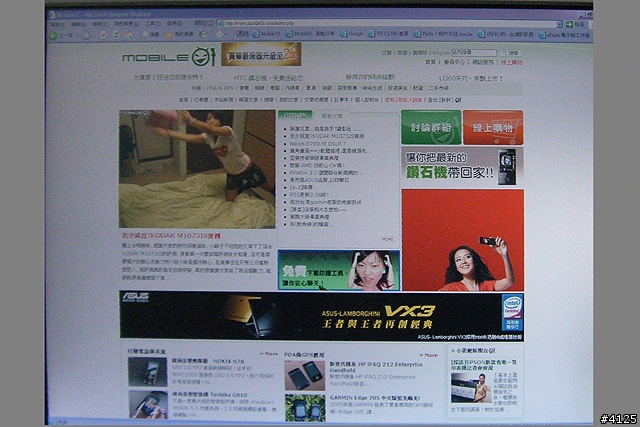
Task: Open the 鑽石機 phone banner
Action: pyautogui.click(x=462, y=167)
